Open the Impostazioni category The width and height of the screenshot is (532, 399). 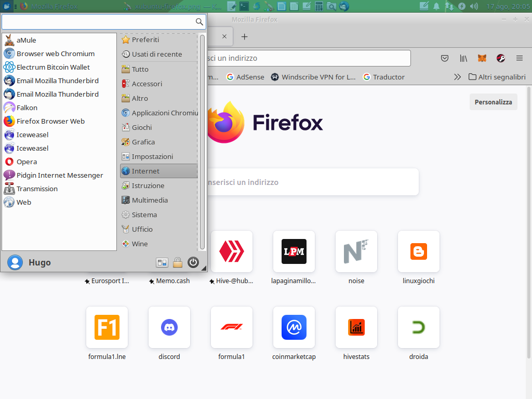coord(159,157)
